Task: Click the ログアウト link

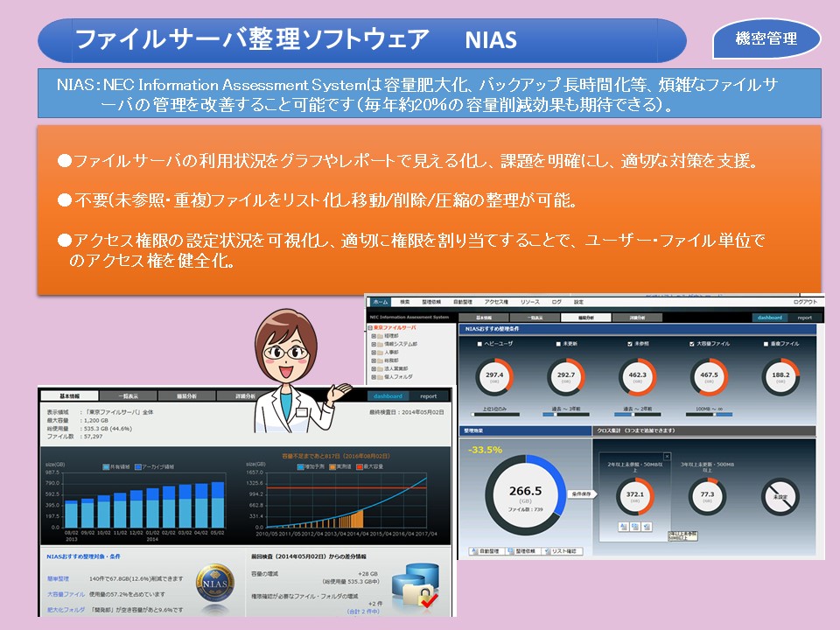Action: (x=805, y=302)
